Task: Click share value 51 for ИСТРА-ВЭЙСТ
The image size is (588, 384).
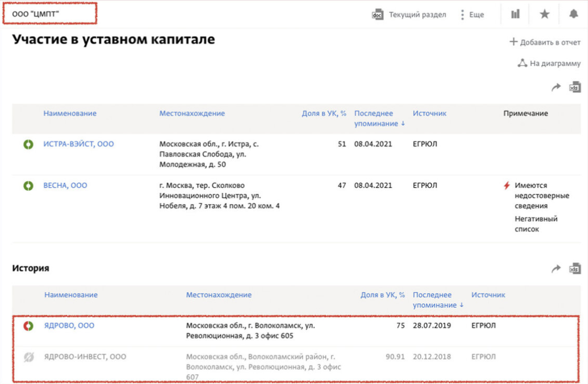Action: (x=342, y=144)
